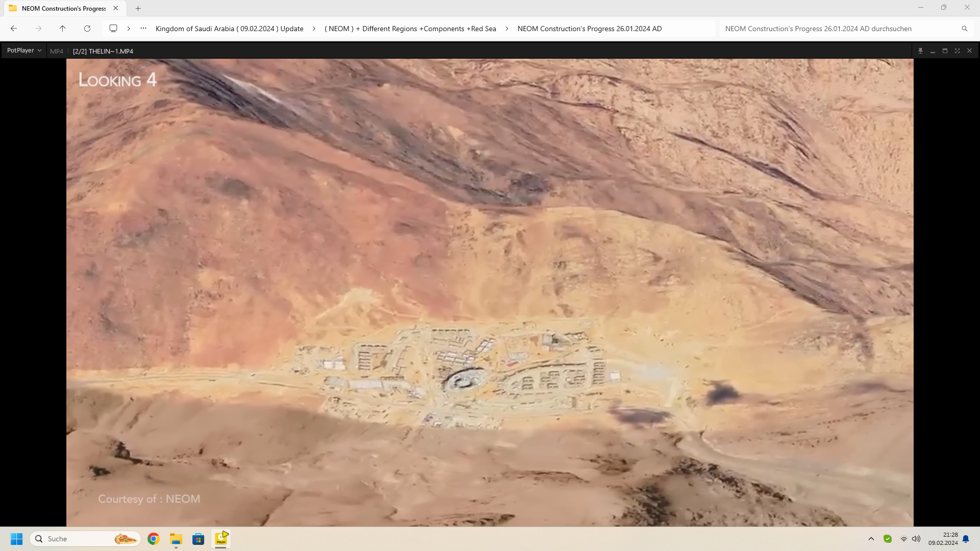Open the volume speaker tray control
The image size is (980, 551).
[x=916, y=539]
